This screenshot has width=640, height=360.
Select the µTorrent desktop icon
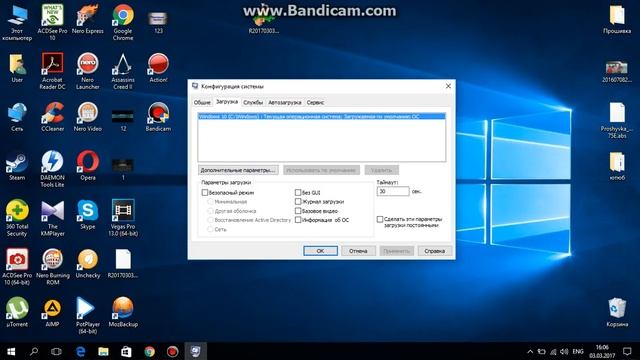pos(17,312)
